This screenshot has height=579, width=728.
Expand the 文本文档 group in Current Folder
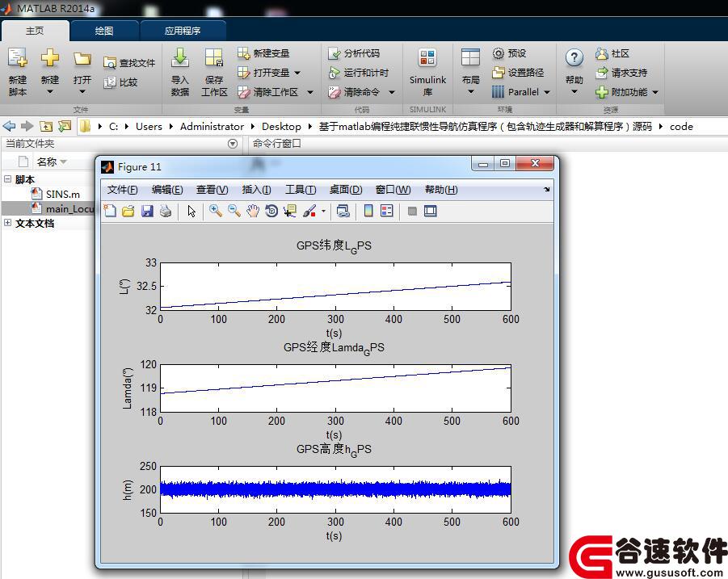(7, 223)
